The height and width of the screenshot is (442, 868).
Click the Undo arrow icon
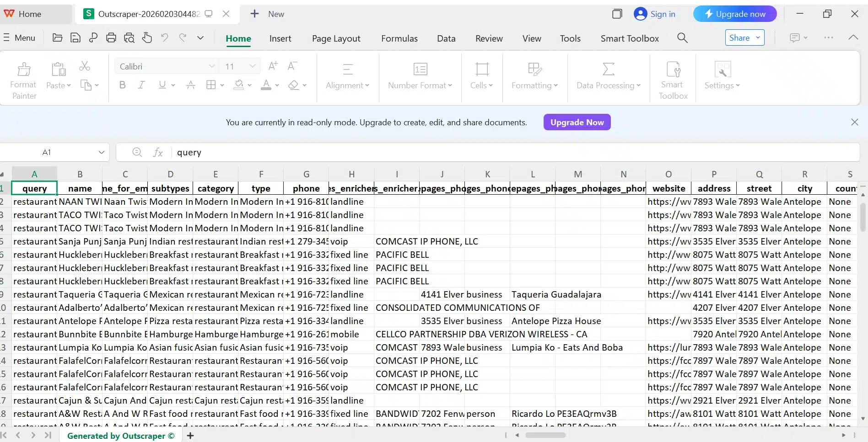click(165, 38)
